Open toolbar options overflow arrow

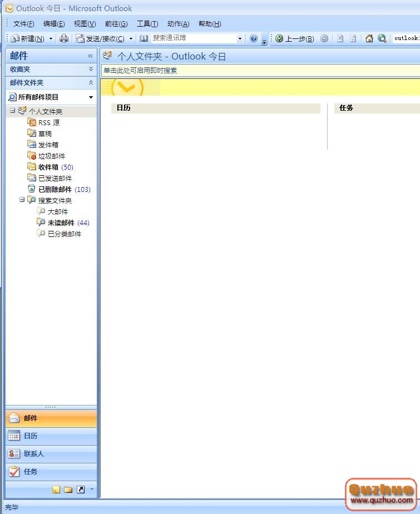point(264,42)
